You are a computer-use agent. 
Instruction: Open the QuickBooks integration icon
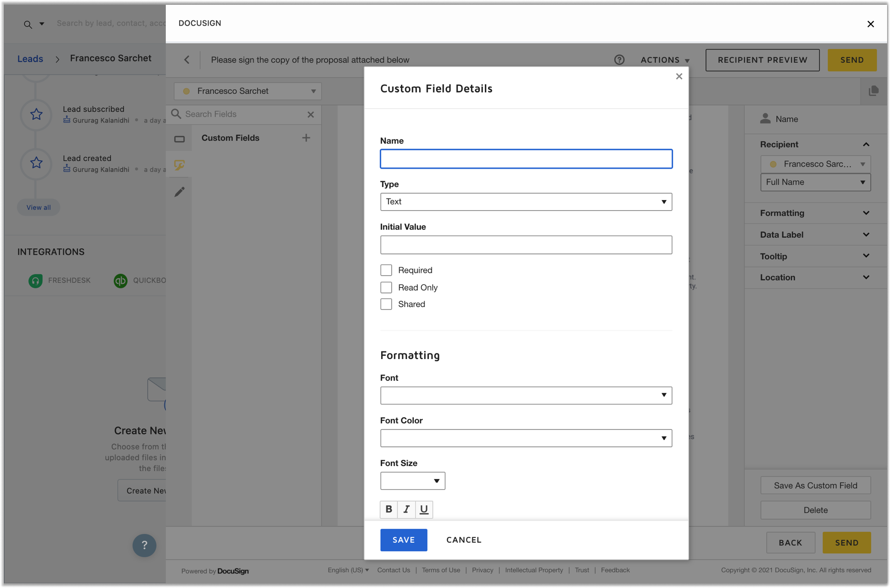pos(120,281)
